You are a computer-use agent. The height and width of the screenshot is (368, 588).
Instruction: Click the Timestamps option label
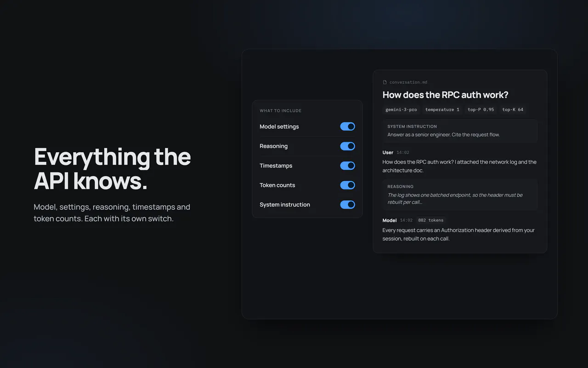pos(276,166)
